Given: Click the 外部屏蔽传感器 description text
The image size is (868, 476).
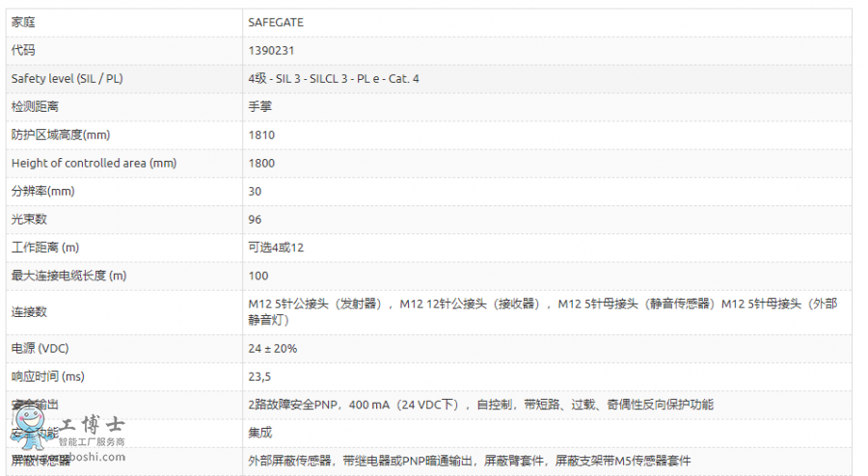Looking at the screenshot, I should tap(469, 461).
